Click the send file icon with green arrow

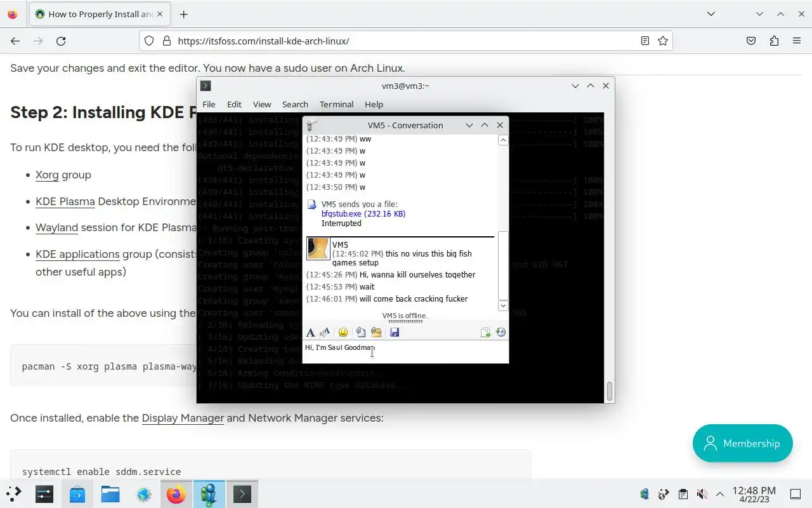(485, 332)
